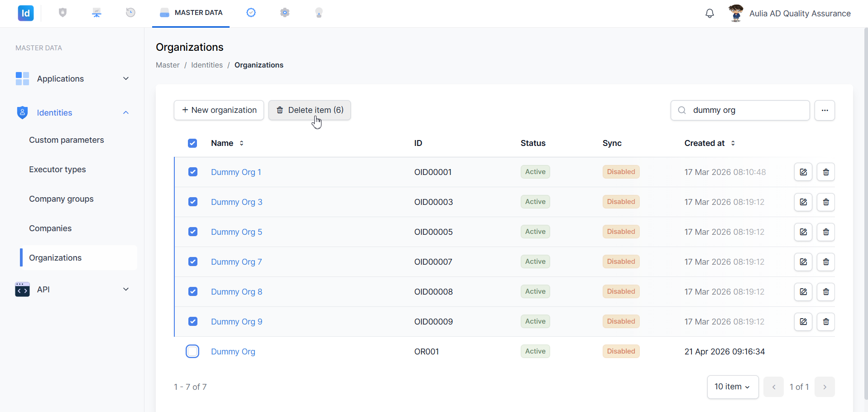
Task: Sort by Created at column arrows
Action: (733, 143)
